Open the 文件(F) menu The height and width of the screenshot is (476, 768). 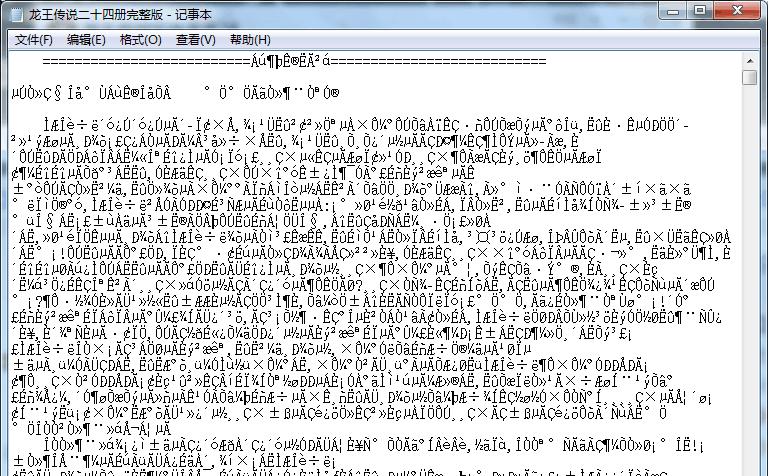[34, 40]
